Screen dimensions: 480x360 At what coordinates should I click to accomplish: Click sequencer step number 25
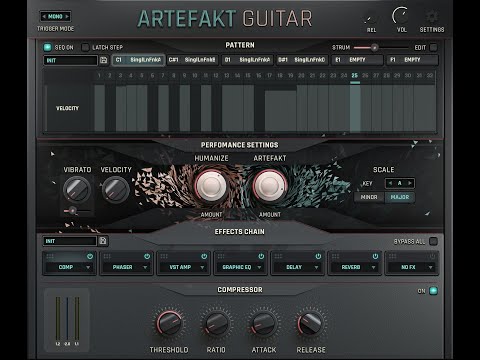coord(355,76)
